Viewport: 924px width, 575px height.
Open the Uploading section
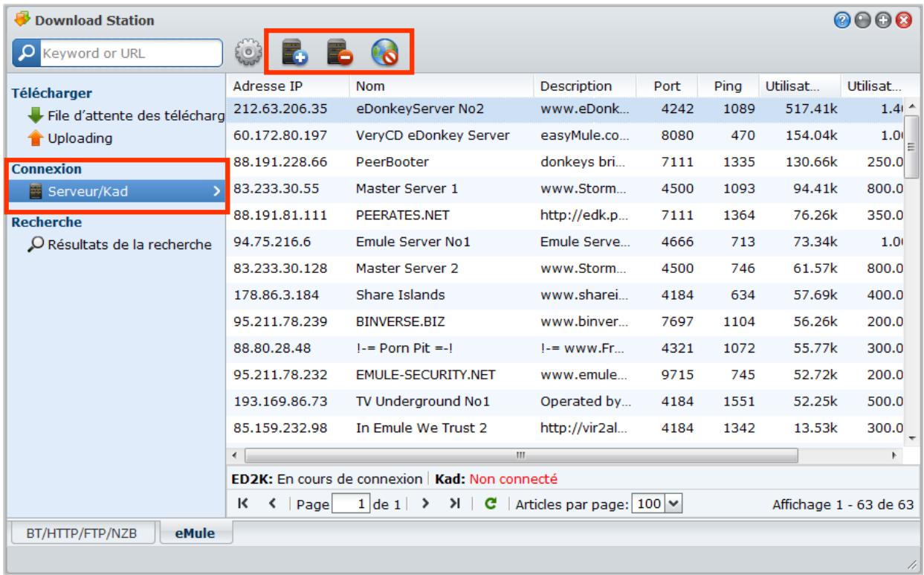pyautogui.click(x=80, y=138)
